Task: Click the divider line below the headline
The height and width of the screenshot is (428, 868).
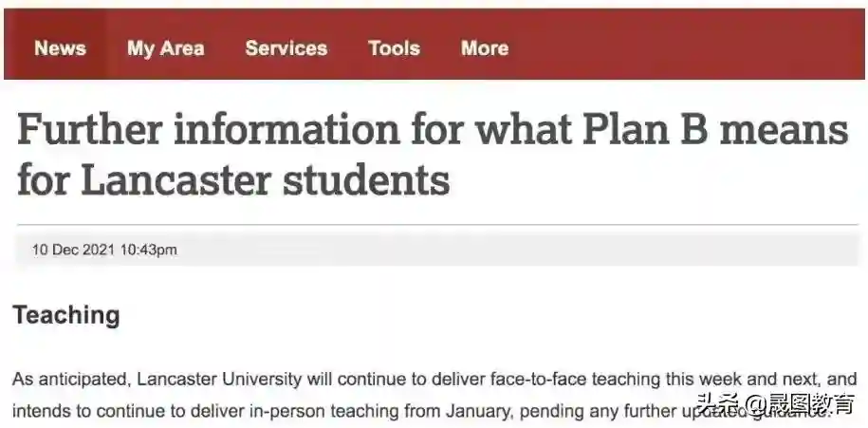Action: tap(433, 225)
